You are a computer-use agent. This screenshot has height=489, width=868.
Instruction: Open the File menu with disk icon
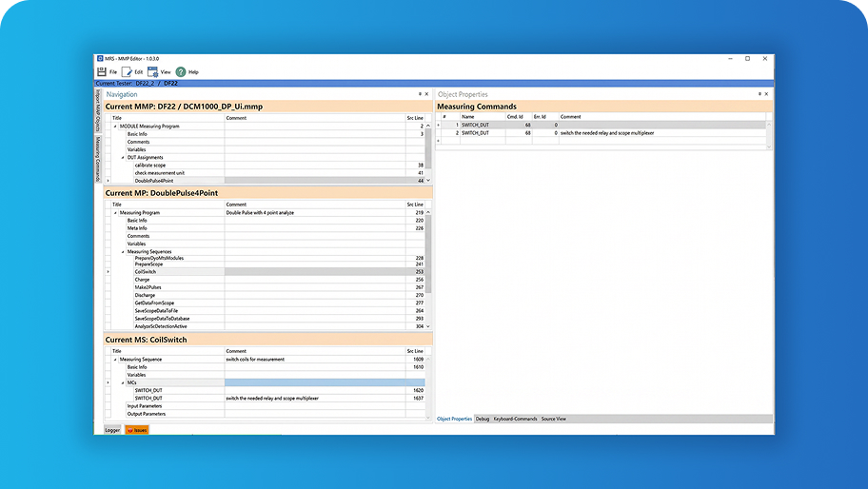[108, 72]
